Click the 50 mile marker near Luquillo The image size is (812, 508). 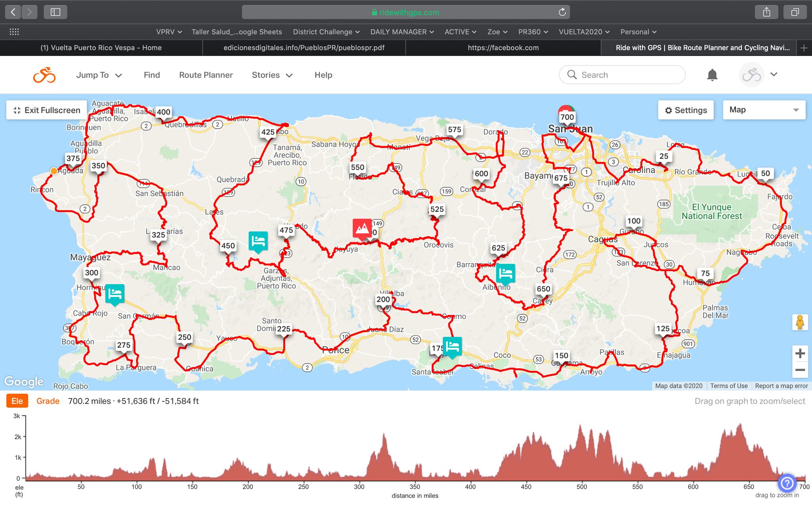765,174
